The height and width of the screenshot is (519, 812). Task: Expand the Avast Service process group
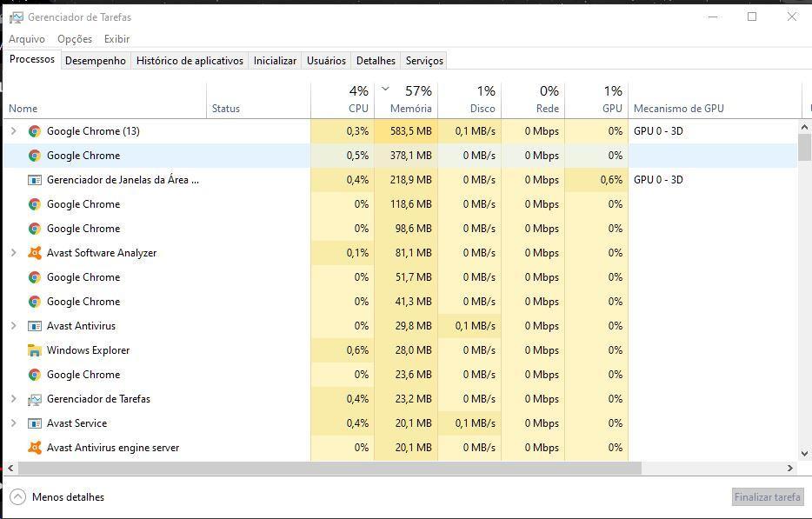[13, 423]
